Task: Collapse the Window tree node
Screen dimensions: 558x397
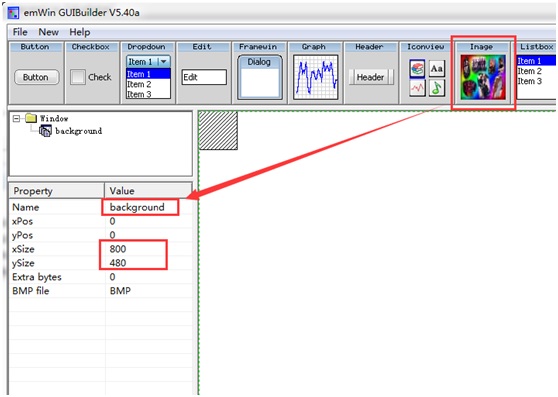Action: 16,118
